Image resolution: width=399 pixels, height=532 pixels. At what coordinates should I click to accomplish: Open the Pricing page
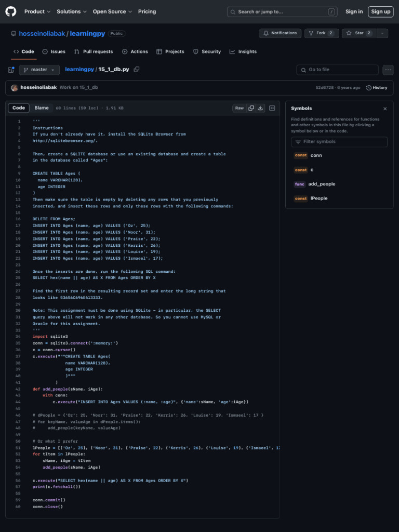tap(147, 11)
